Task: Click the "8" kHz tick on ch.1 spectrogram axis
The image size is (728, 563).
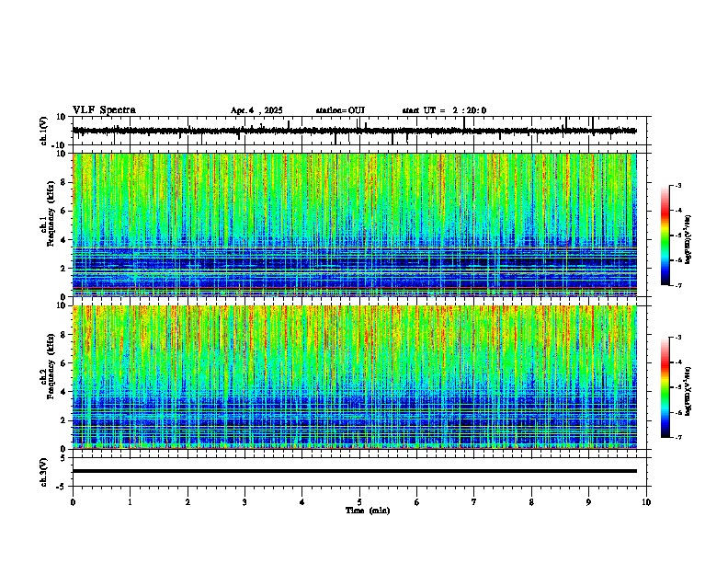Action: [63, 182]
